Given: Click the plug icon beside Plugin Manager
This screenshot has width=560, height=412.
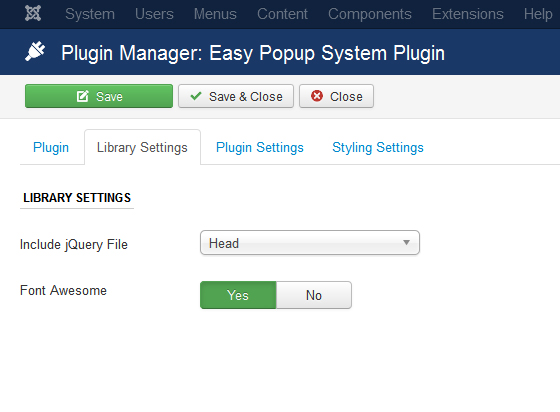Looking at the screenshot, I should [35, 51].
